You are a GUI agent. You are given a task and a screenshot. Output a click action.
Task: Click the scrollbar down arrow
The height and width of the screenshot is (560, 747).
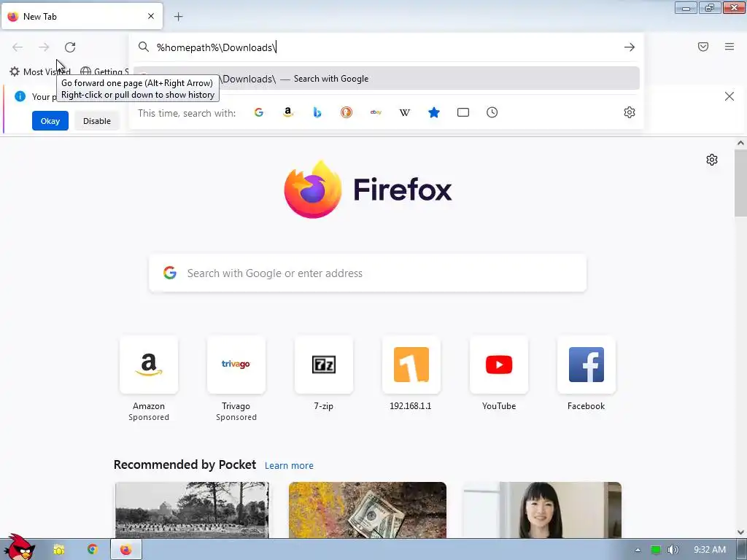point(740,532)
